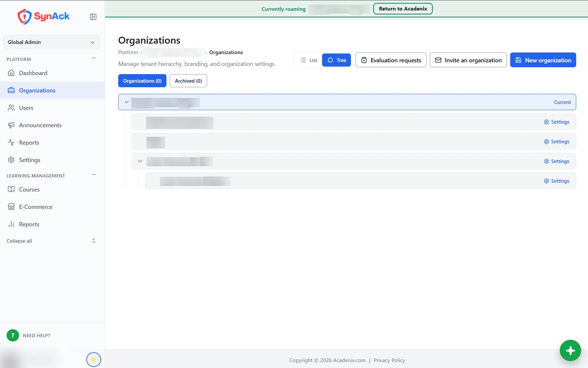Viewport: 588px width, 368px height.
Task: Open Settings for first child organization
Action: coord(556,122)
